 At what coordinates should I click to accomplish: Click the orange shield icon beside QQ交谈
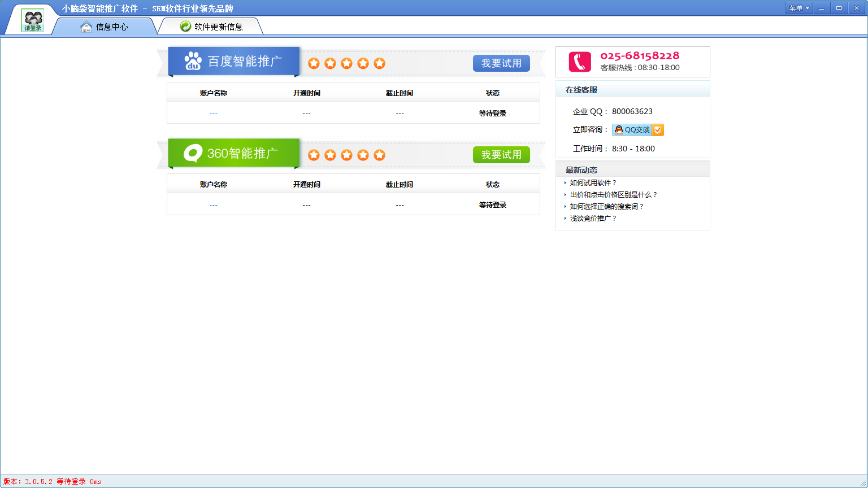pos(658,130)
